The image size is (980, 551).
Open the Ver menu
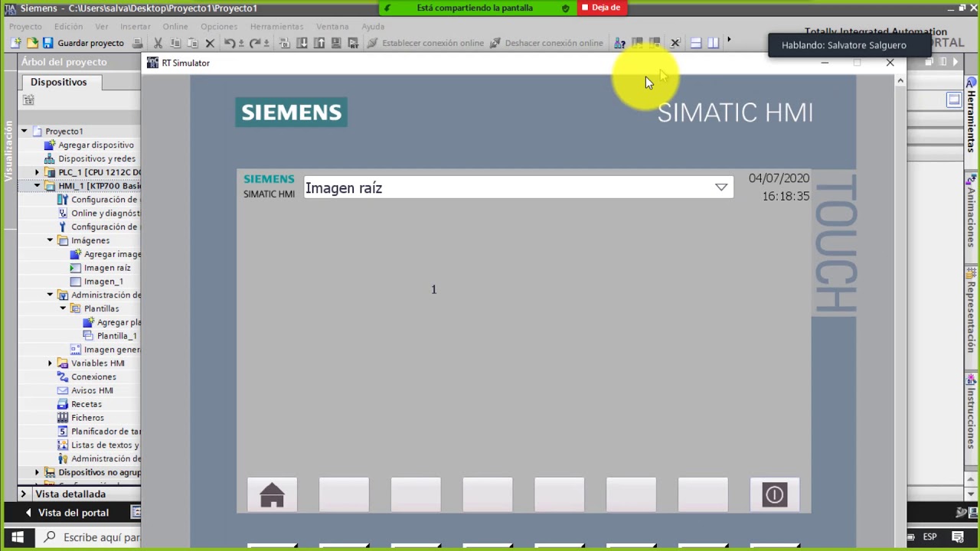coord(102,26)
